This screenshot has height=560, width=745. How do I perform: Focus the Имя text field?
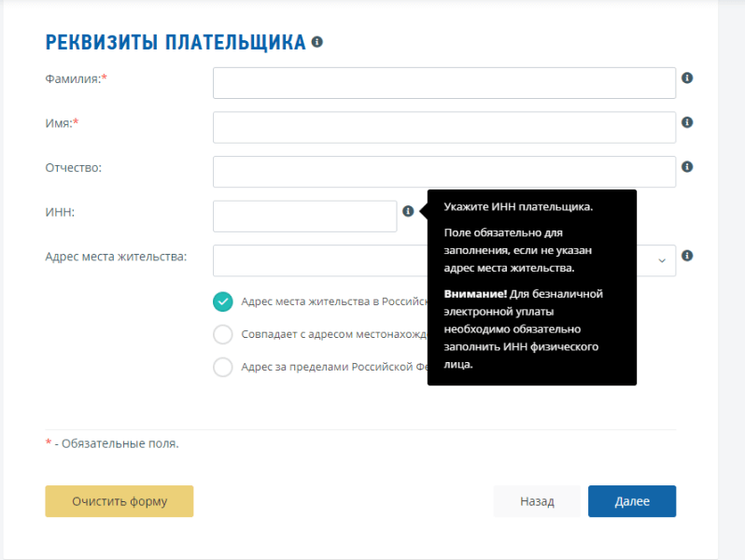444,127
